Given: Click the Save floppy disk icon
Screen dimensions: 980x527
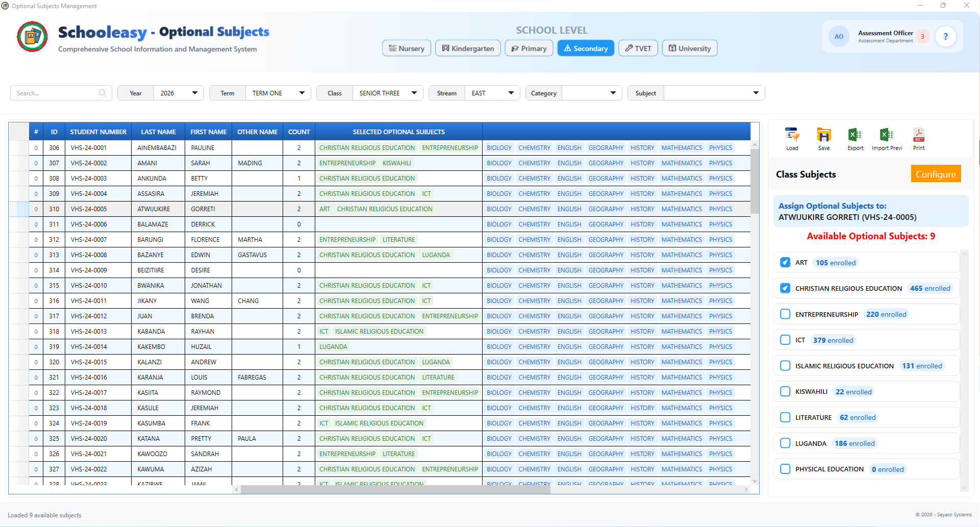Looking at the screenshot, I should click(824, 135).
